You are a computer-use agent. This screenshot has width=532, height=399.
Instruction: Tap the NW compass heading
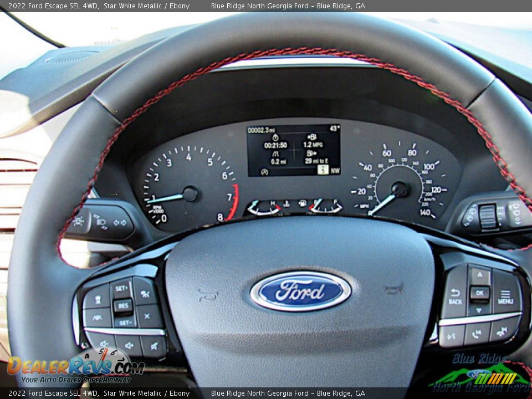pos(335,171)
